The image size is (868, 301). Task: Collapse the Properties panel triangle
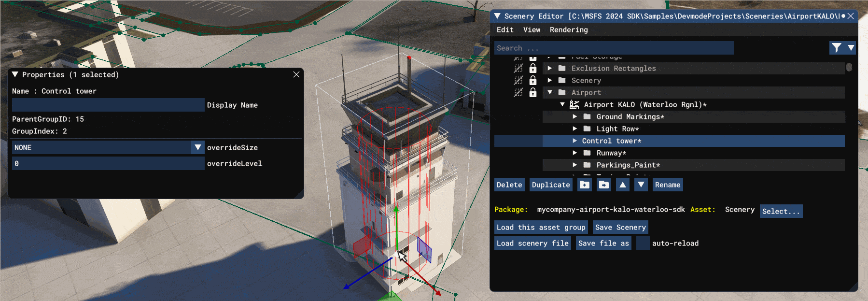coord(15,74)
